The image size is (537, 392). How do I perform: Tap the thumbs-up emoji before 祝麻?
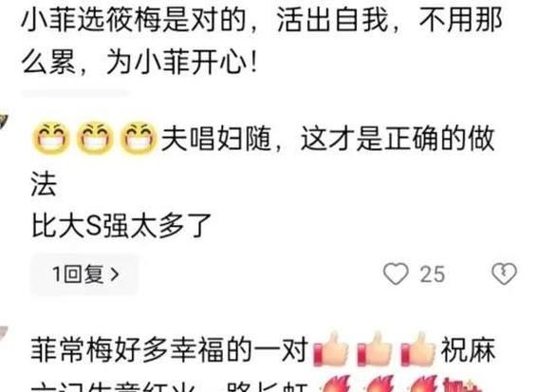tap(417, 349)
